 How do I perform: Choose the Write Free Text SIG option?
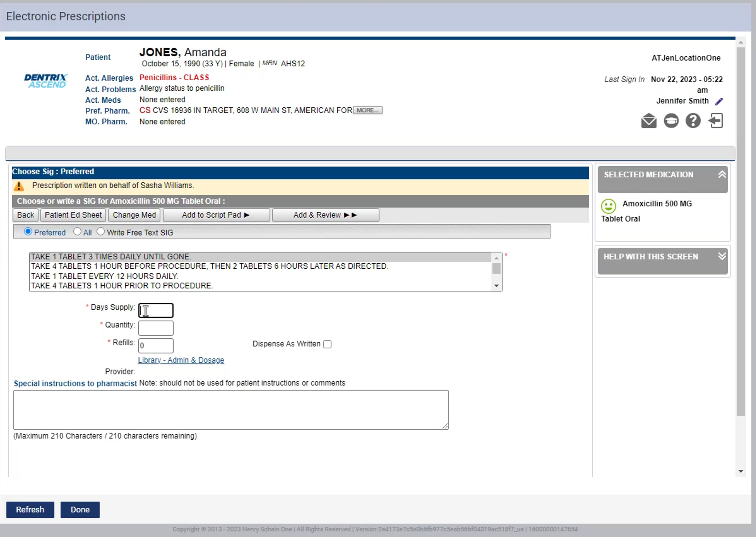click(x=100, y=231)
